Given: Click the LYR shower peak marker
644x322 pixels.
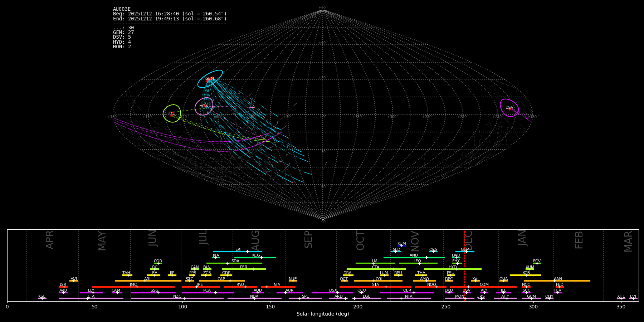Looking at the screenshot, I should pyautogui.click(x=64, y=287).
